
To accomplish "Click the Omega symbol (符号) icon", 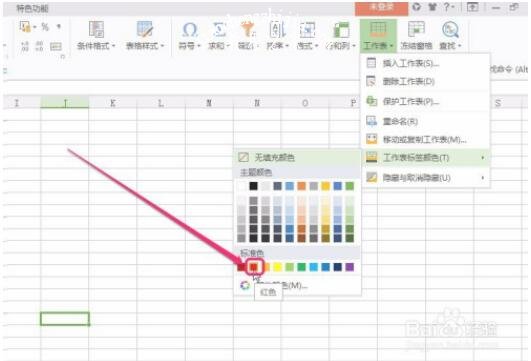I will pyautogui.click(x=189, y=30).
